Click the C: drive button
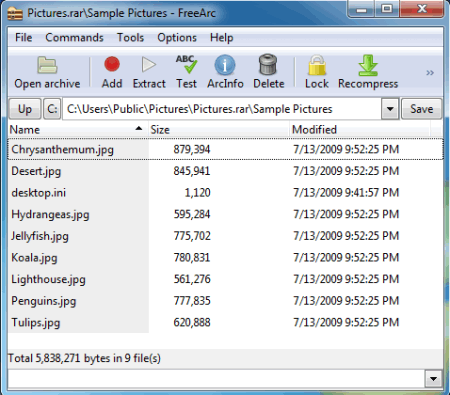 click(x=52, y=109)
